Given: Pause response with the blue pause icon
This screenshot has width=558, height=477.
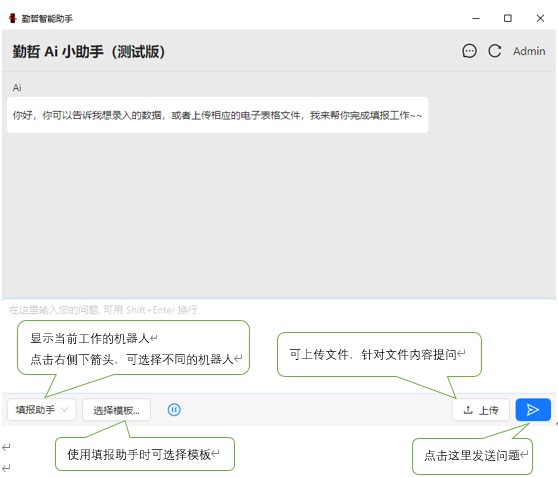Looking at the screenshot, I should [x=174, y=410].
